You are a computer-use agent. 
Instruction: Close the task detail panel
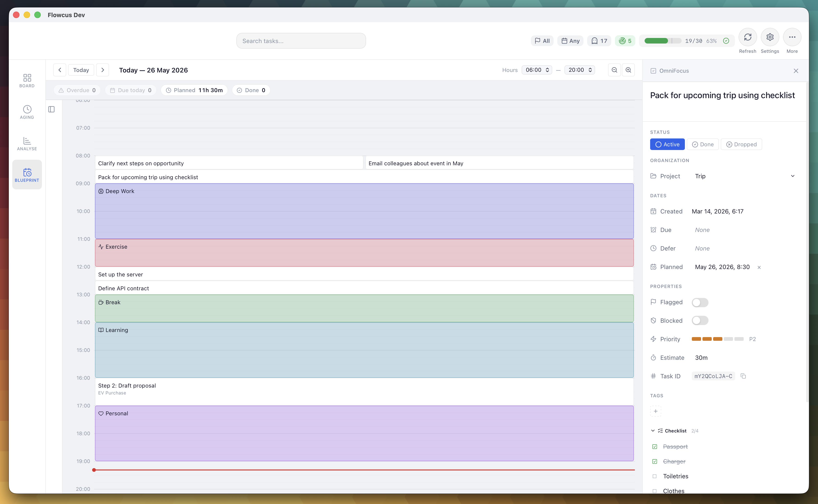(x=796, y=71)
